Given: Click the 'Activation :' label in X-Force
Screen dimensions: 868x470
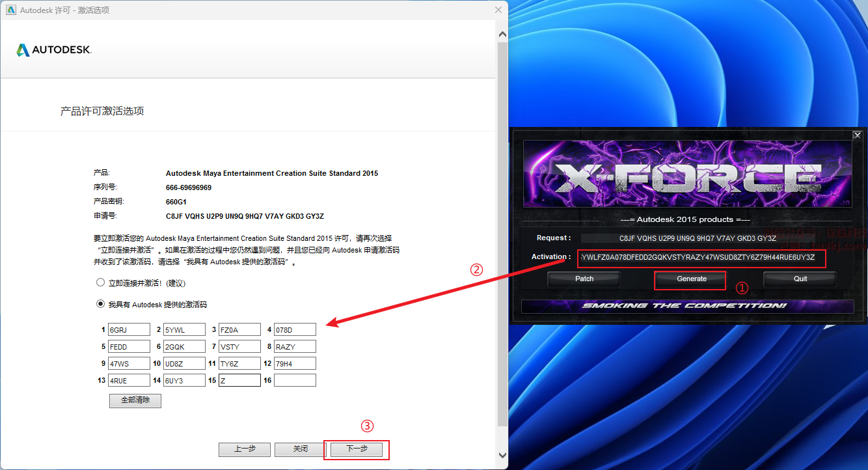Looking at the screenshot, I should (x=551, y=257).
